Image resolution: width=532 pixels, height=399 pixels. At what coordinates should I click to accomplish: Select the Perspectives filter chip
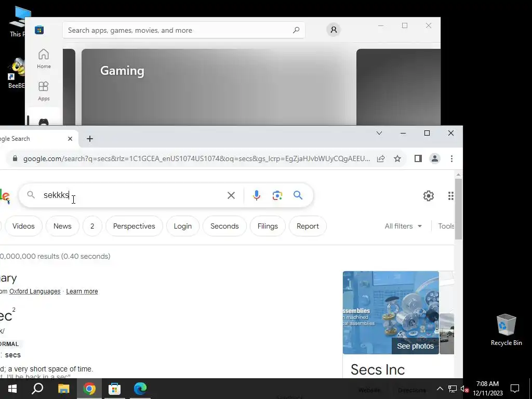(134, 226)
